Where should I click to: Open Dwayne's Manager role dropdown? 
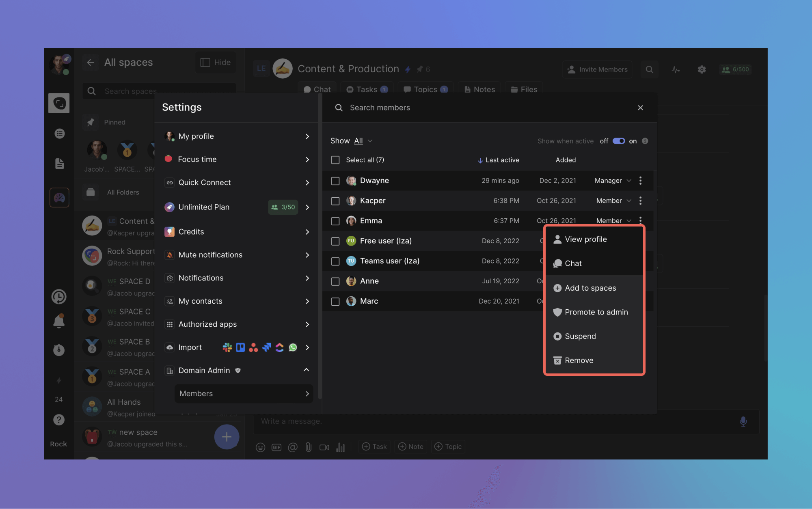tap(613, 181)
